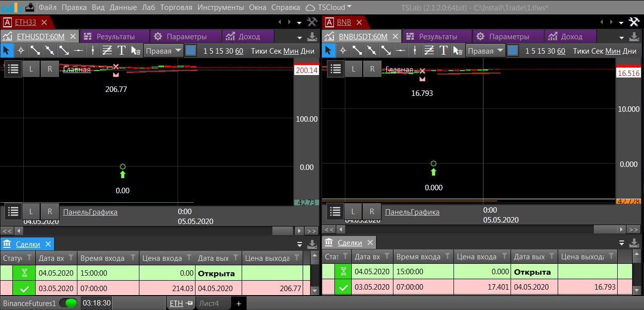
Task: Select the pointer tool in BNB chart toolbar
Action: click(328, 51)
